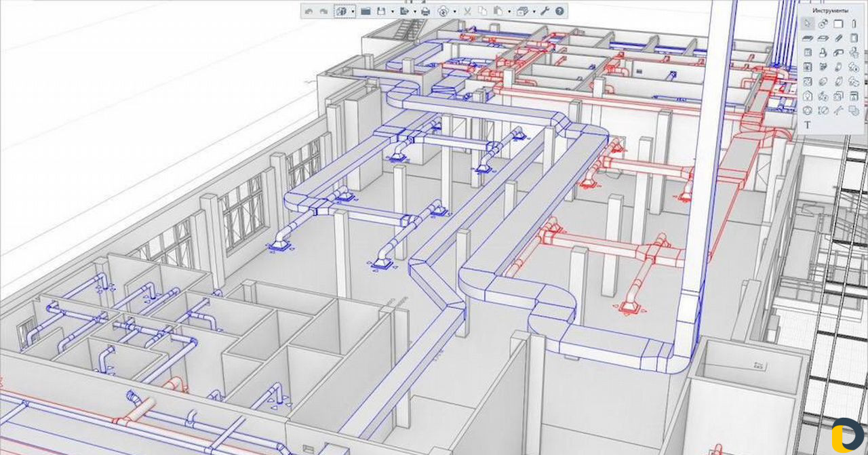Toggle the highlighted 3D view button
Viewport: 868px width, 455px height.
[x=340, y=12]
